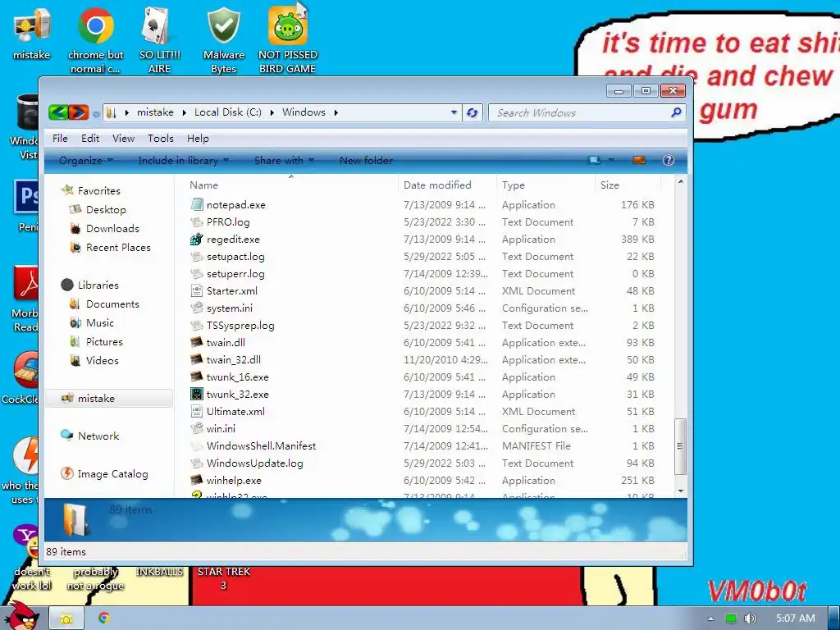Sort by the Name column header

pyautogui.click(x=291, y=185)
